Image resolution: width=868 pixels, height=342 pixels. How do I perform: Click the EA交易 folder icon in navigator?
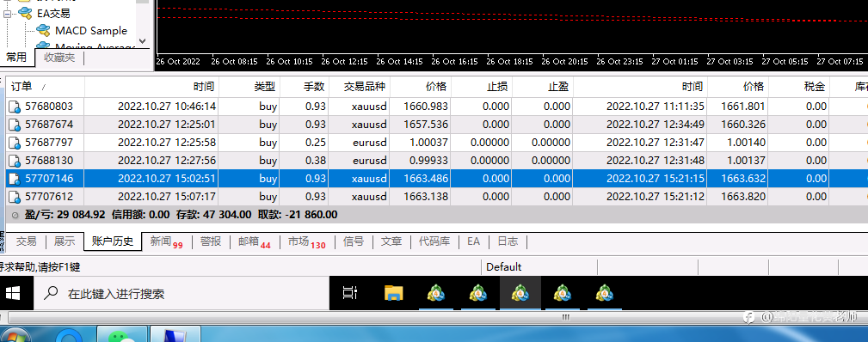(x=26, y=13)
